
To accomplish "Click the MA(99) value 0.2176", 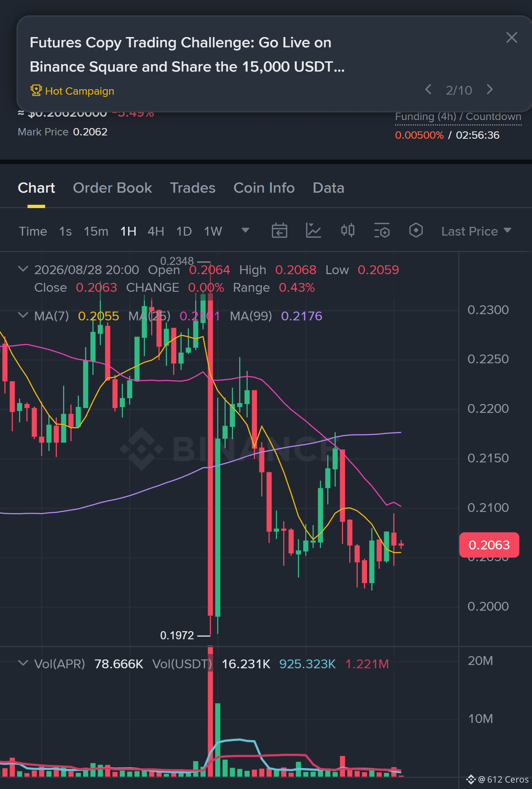I will click(302, 316).
